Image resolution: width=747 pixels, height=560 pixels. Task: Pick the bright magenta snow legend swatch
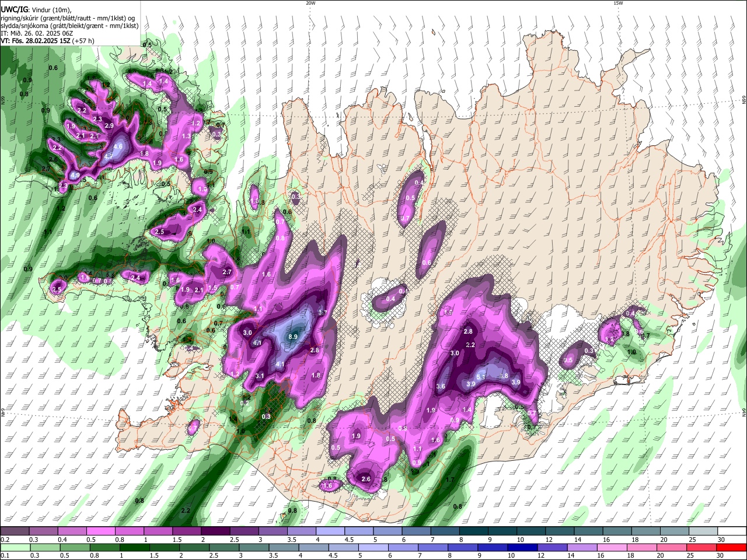tap(101, 531)
